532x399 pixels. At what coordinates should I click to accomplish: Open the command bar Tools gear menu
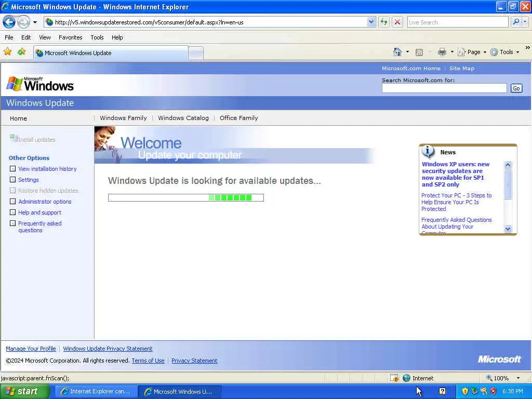[x=505, y=52]
